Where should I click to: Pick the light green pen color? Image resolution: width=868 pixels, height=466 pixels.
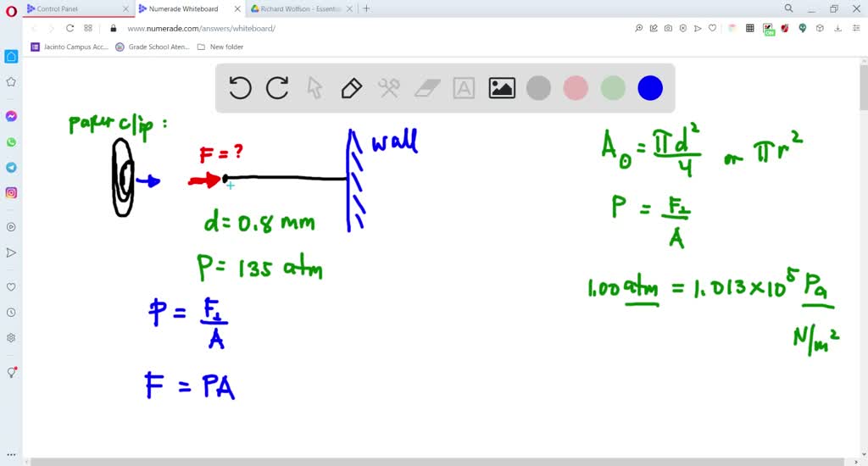(x=613, y=88)
